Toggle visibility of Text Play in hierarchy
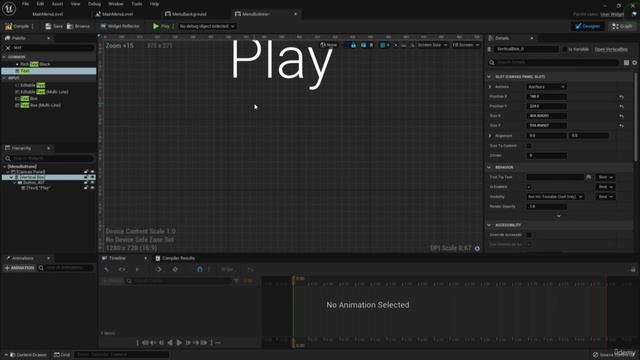Screen dimensions: 640x360 (92, 188)
